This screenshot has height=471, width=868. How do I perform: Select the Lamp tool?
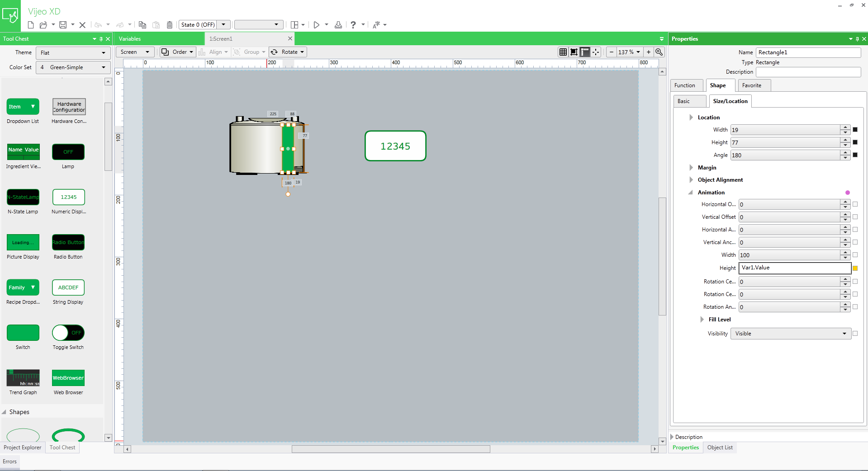click(68, 156)
